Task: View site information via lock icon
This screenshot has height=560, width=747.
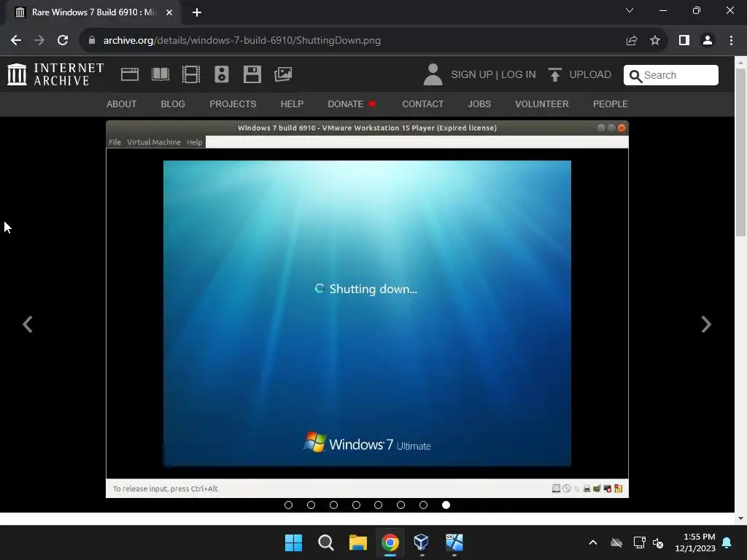Action: point(92,41)
